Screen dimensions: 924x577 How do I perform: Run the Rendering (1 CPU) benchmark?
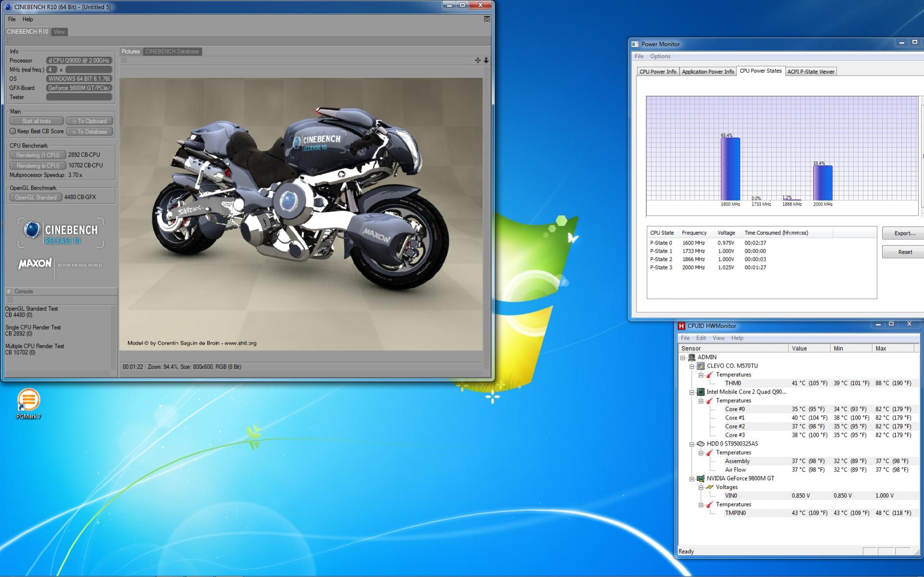tap(38, 155)
